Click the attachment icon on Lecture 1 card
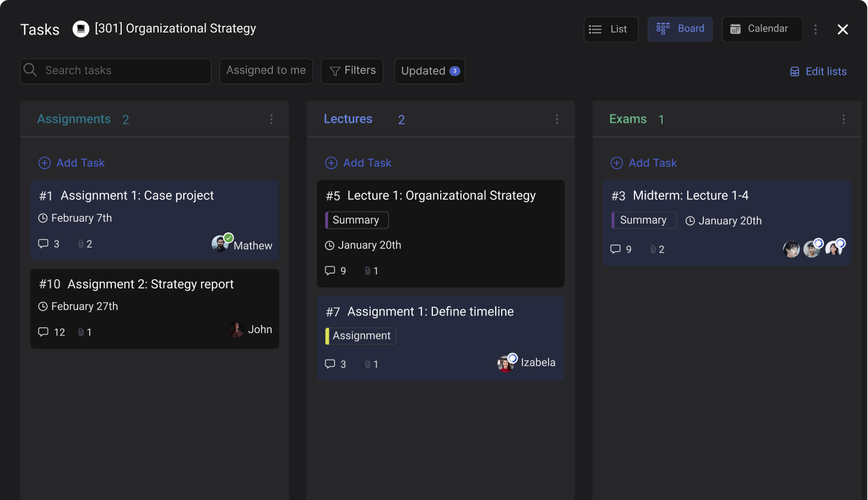 coord(367,270)
